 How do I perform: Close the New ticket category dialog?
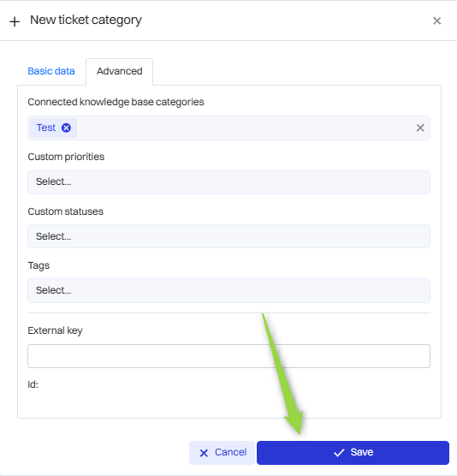click(436, 21)
